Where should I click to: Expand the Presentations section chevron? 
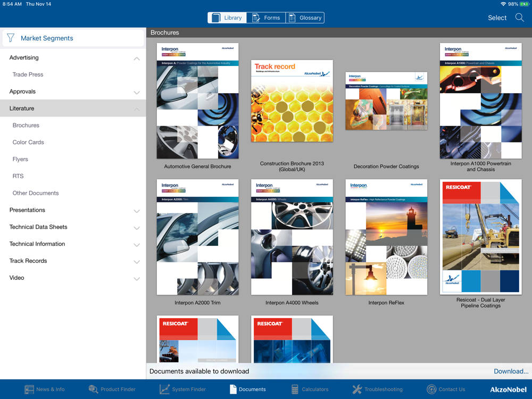(137, 211)
